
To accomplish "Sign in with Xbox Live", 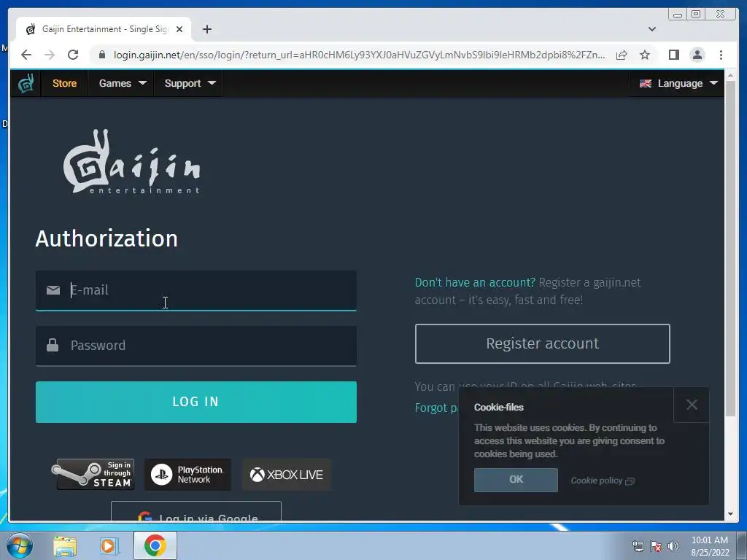I will click(286, 475).
